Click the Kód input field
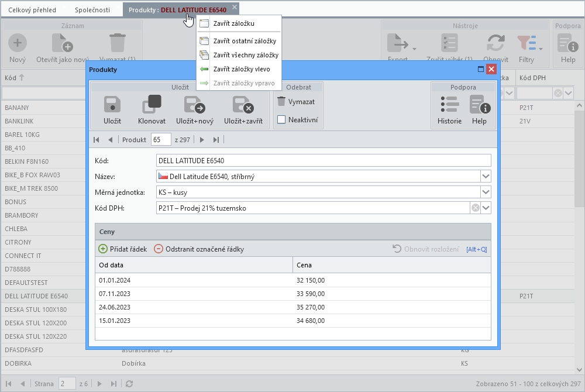 pos(324,161)
